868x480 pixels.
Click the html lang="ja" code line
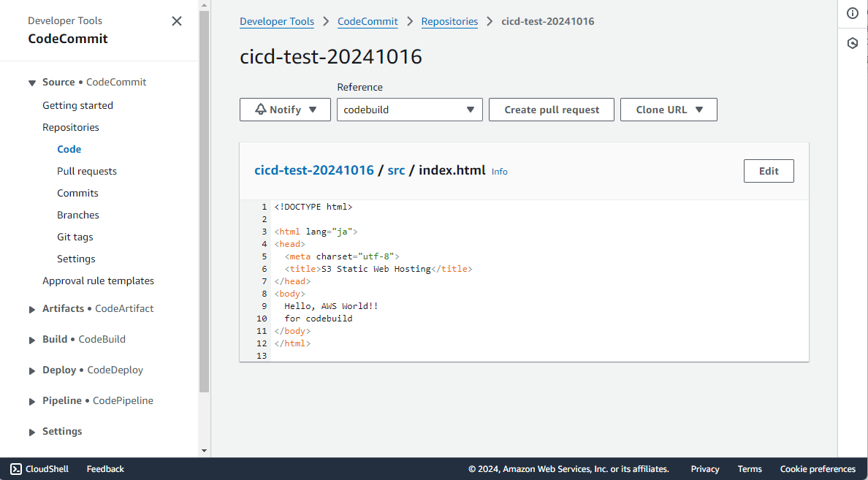tap(316, 232)
